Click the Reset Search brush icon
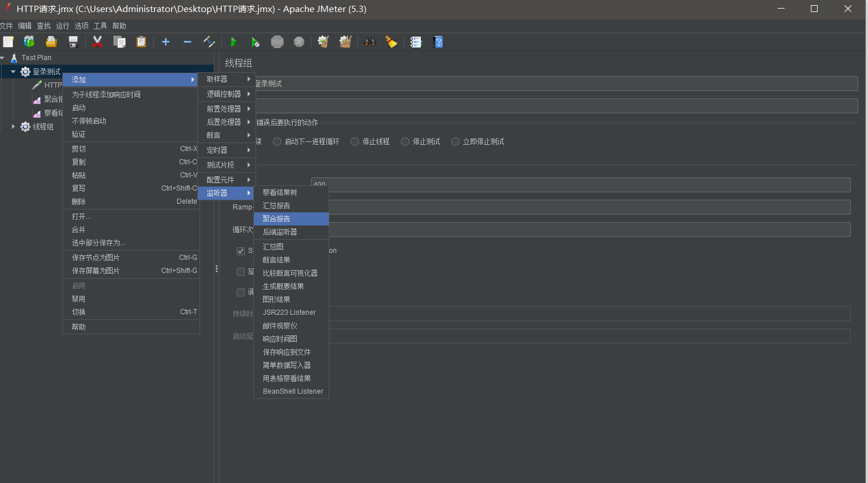 click(391, 42)
